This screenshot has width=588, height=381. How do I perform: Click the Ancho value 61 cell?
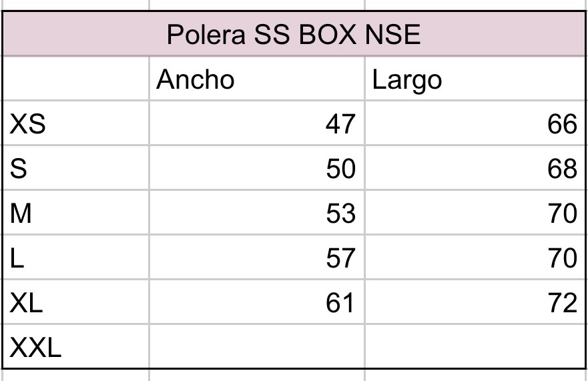pos(257,302)
